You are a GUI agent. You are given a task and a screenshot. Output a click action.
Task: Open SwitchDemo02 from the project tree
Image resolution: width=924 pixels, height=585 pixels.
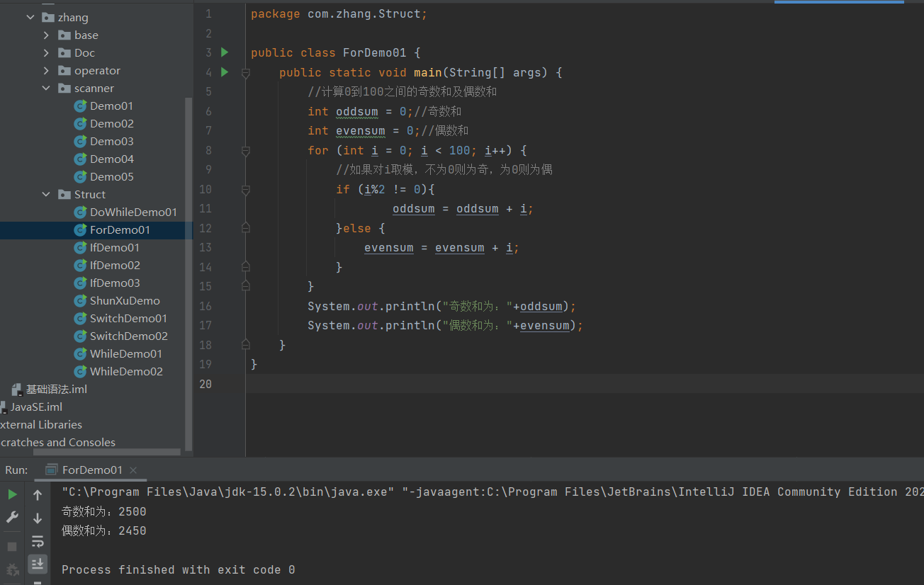[129, 336]
